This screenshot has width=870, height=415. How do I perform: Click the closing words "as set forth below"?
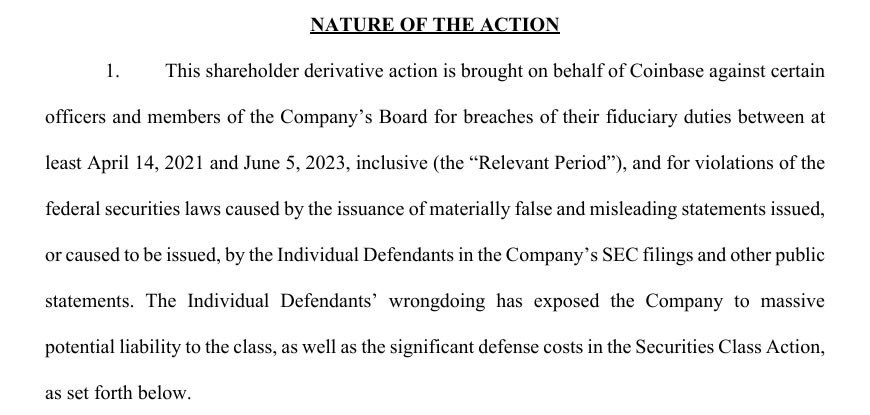click(x=114, y=392)
